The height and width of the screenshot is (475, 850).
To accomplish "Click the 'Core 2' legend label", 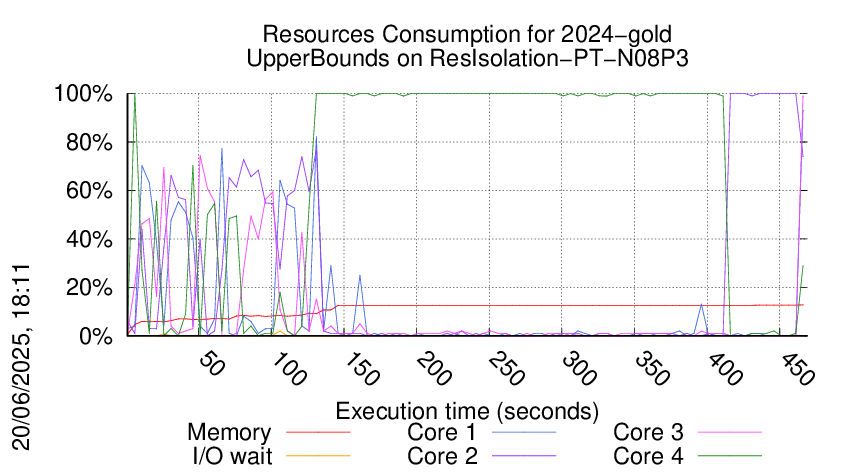I will 442,456.
